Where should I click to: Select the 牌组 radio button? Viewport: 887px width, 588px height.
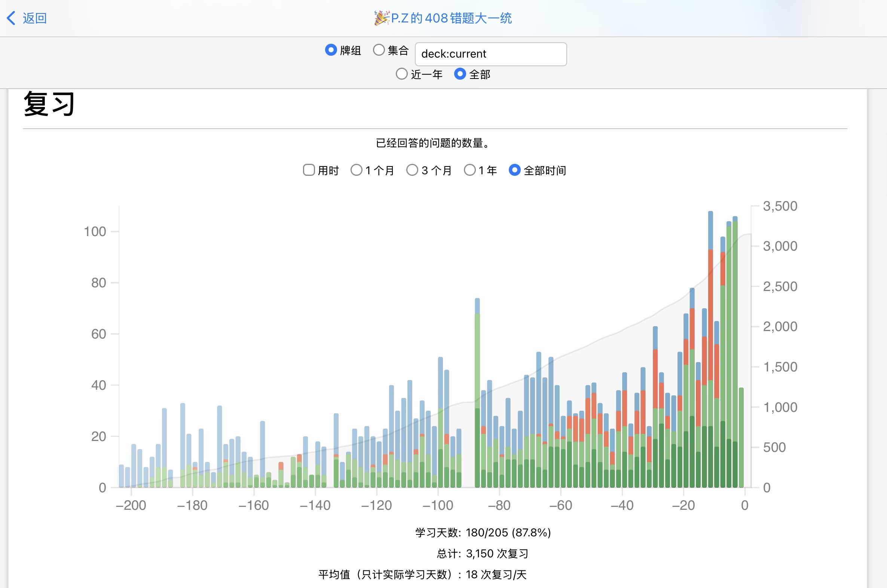(x=331, y=50)
